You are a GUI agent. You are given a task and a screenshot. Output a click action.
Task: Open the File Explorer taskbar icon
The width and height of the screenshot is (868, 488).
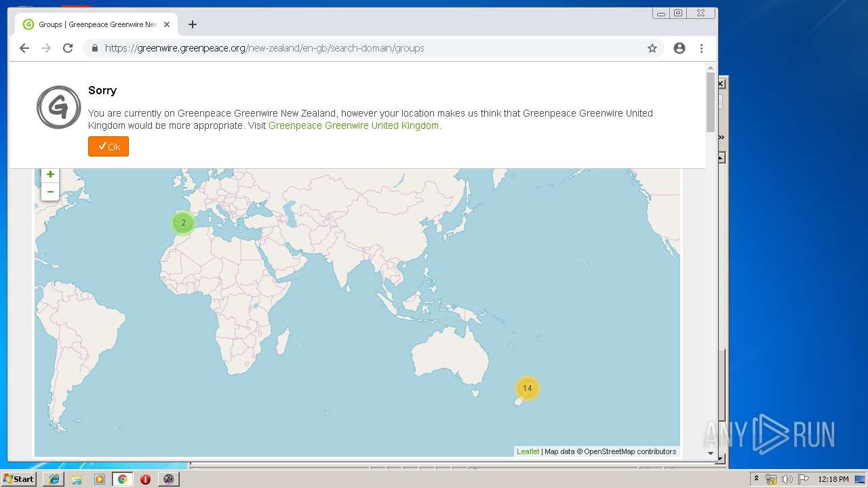tap(77, 479)
